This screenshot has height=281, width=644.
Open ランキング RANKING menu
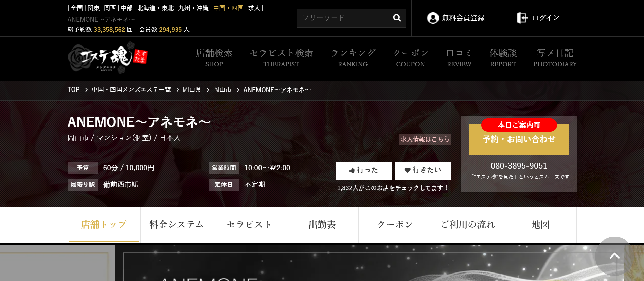pos(353,58)
